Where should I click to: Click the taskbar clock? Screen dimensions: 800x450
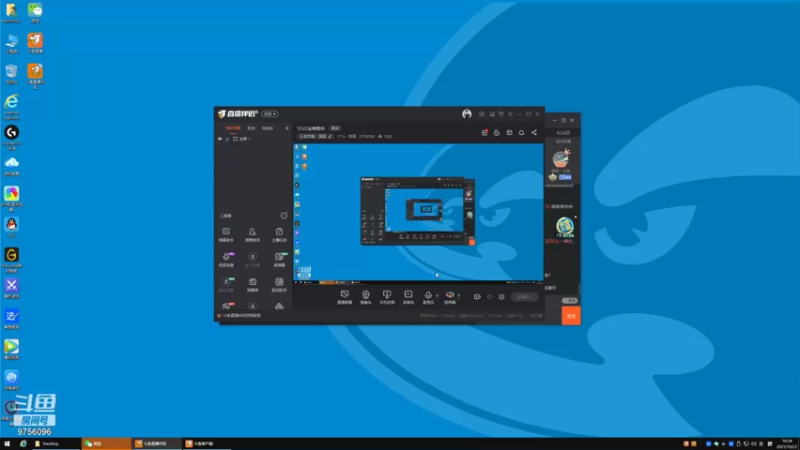[x=788, y=443]
